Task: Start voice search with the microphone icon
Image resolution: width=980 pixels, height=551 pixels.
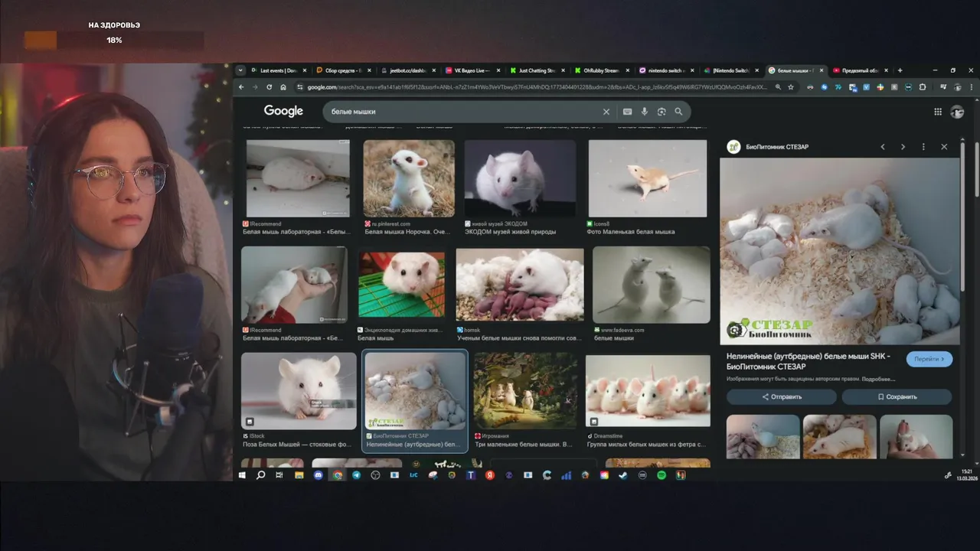Action: (645, 112)
